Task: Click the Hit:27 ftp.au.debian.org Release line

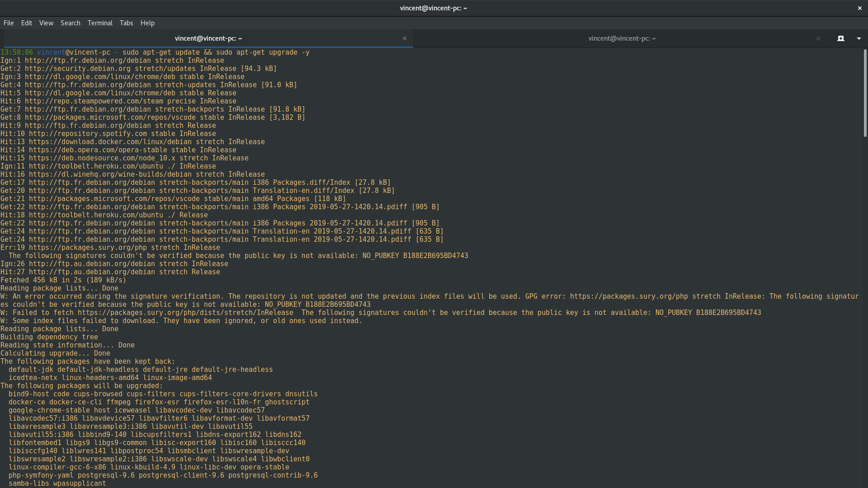Action: coord(110,272)
